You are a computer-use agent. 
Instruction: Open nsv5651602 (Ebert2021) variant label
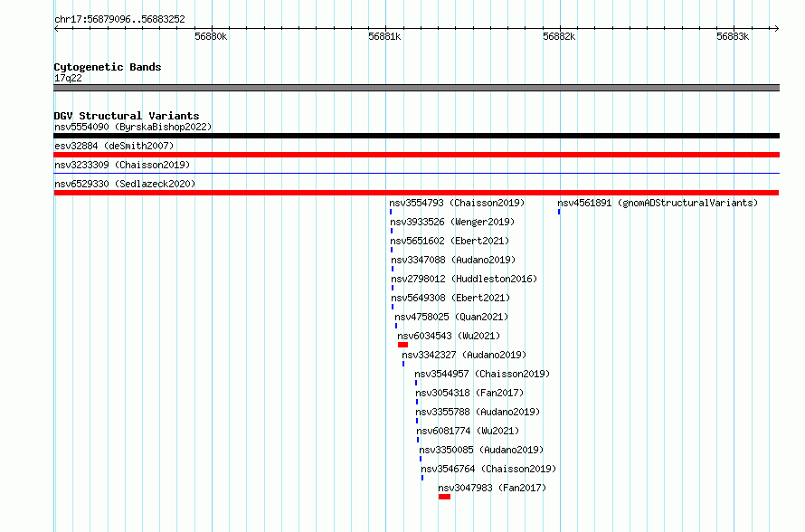click(450, 241)
